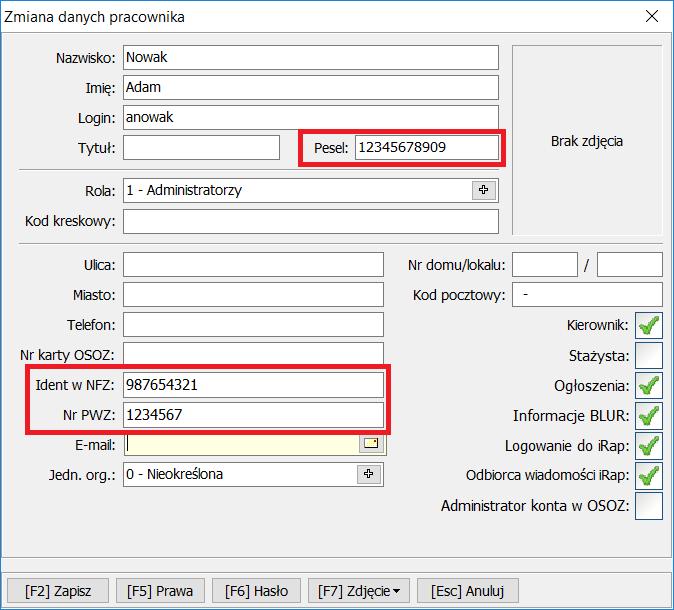Focus the empty Tytuł field

point(201,147)
